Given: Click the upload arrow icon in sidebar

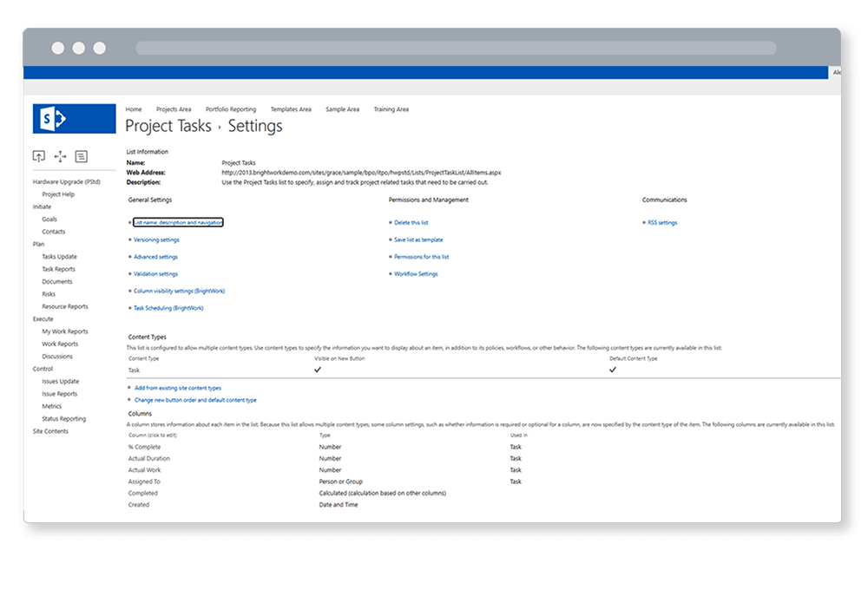Looking at the screenshot, I should 39,156.
